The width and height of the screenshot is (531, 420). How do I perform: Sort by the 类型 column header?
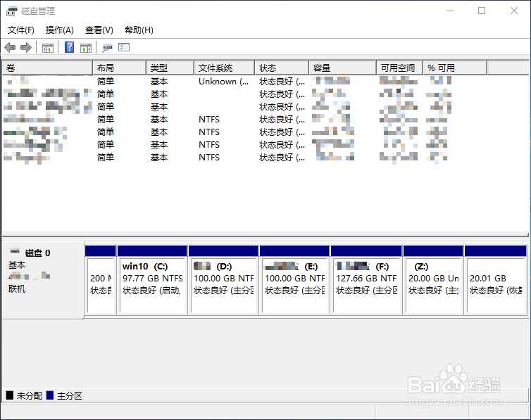(x=170, y=68)
